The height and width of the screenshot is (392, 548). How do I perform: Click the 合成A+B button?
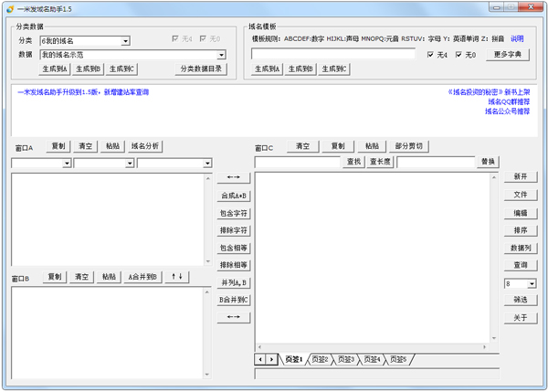233,196
